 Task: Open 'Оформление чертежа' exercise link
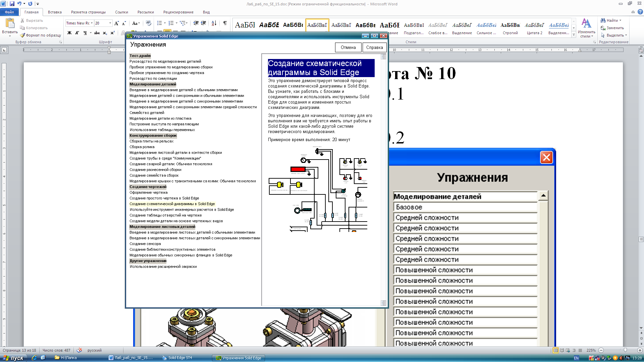149,193
